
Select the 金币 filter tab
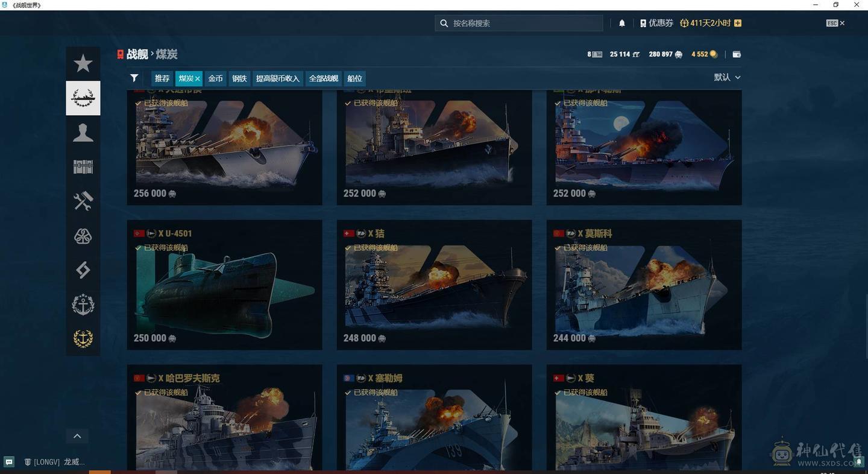pos(216,78)
